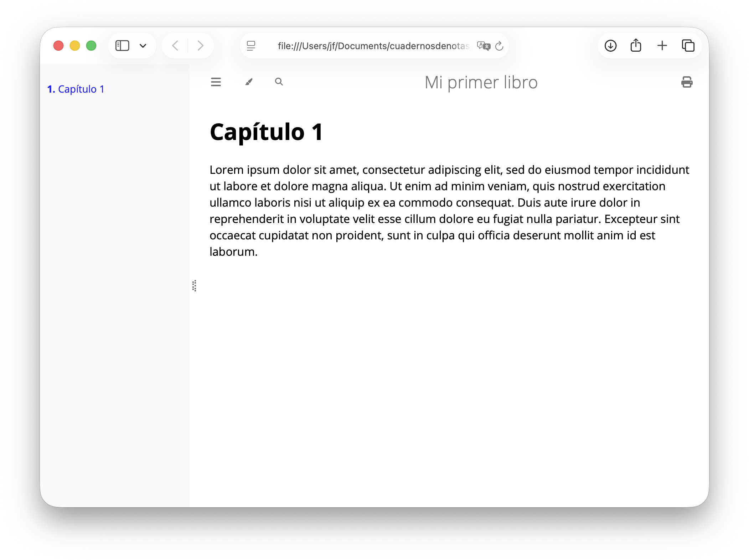Go forward with the right arrow
Image resolution: width=749 pixels, height=560 pixels.
coord(200,46)
